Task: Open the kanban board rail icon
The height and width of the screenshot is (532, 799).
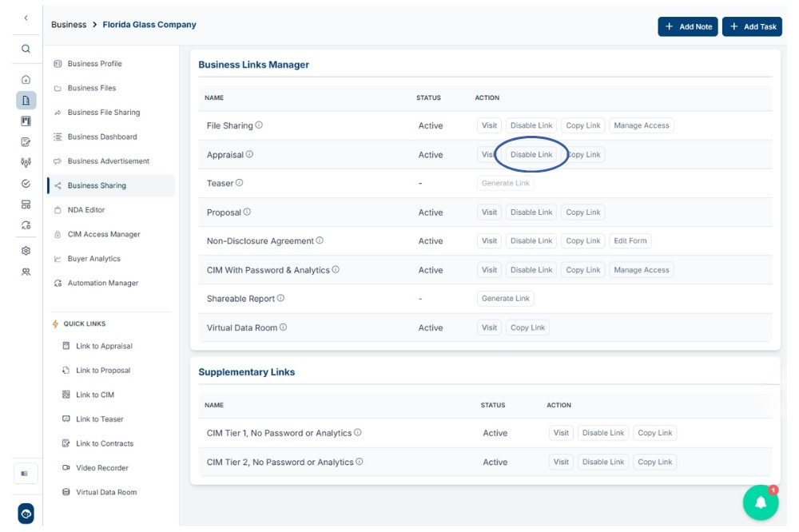Action: pos(26,121)
